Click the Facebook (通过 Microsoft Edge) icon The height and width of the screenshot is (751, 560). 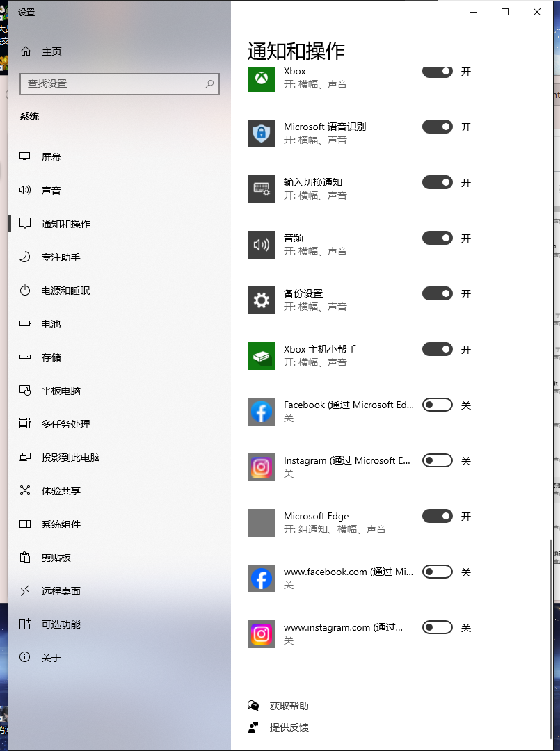pos(262,412)
